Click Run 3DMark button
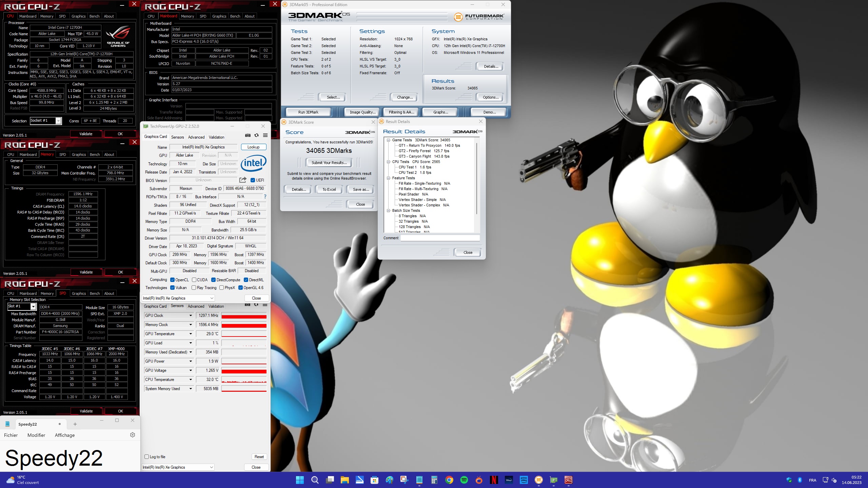 (x=308, y=112)
